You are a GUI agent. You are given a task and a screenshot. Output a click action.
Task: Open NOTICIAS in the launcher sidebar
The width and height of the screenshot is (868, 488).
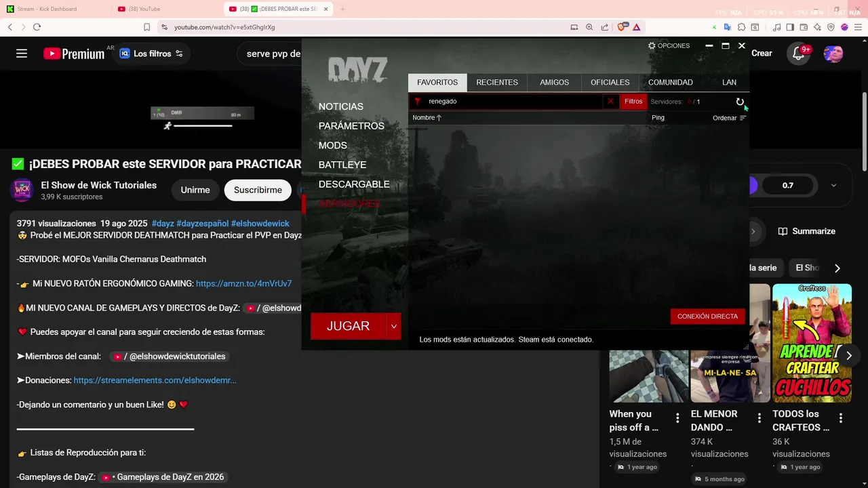coord(341,106)
